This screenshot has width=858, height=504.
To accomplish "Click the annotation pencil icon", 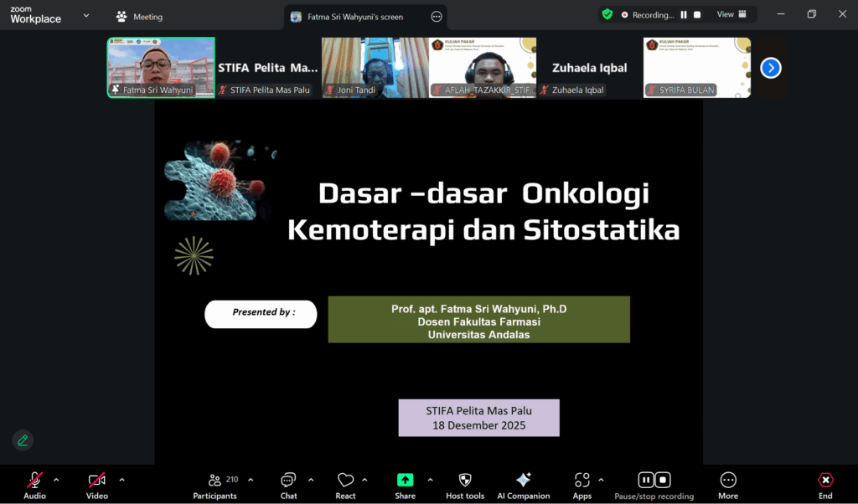I will [x=23, y=440].
